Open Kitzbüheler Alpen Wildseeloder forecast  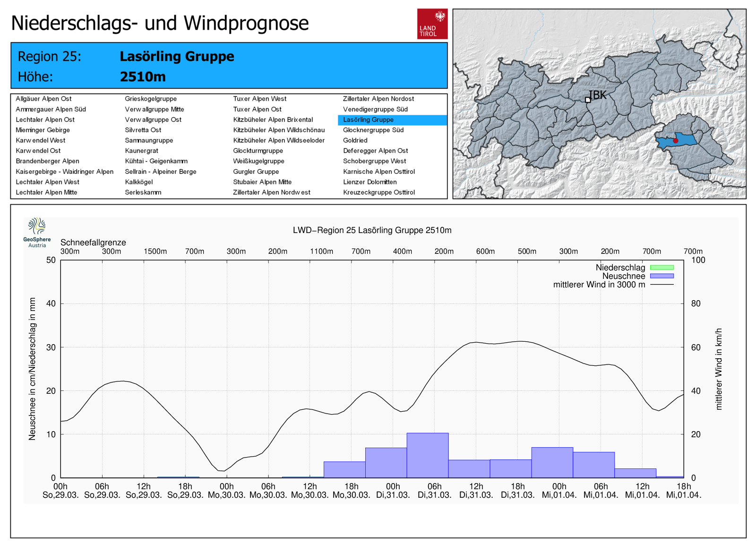279,140
